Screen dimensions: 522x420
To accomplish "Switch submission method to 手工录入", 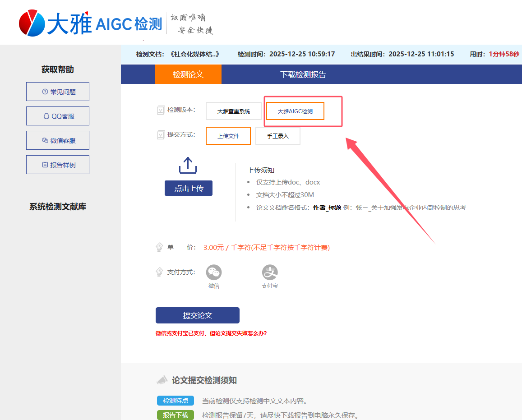I will point(277,135).
